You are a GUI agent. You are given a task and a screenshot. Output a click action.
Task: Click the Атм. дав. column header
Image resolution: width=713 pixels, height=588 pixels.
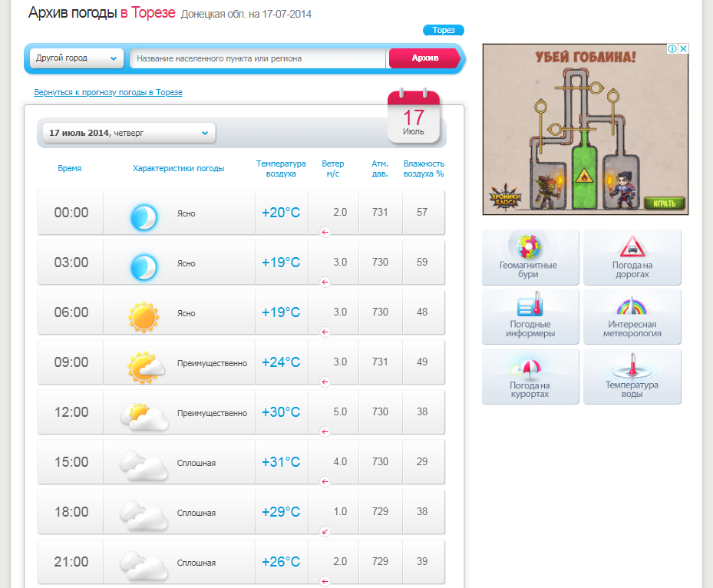point(380,168)
